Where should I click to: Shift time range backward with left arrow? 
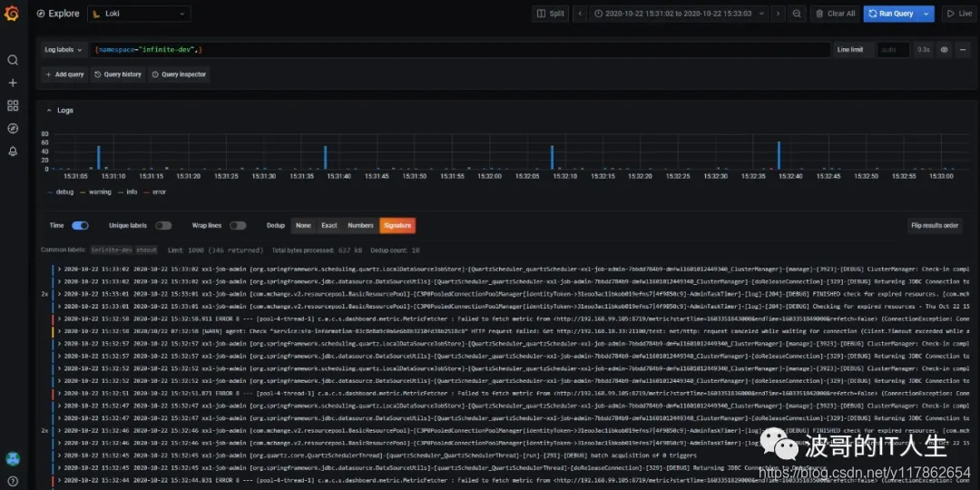[x=581, y=13]
